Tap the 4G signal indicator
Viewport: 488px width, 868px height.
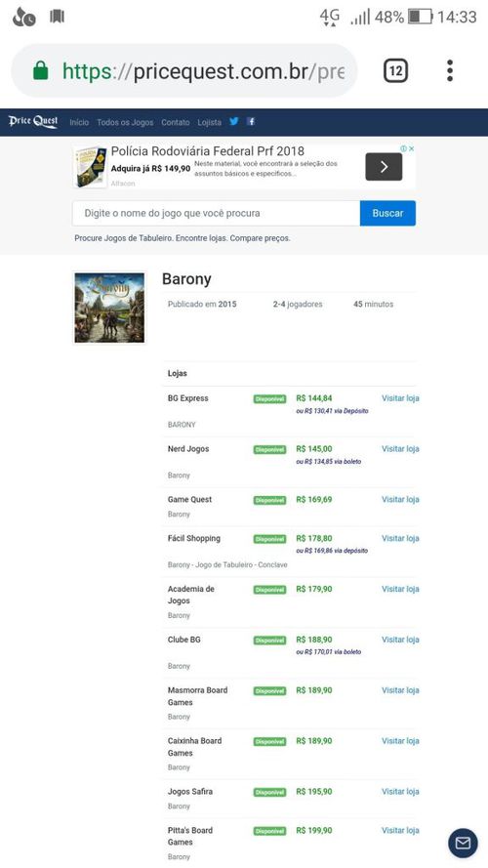click(x=330, y=17)
